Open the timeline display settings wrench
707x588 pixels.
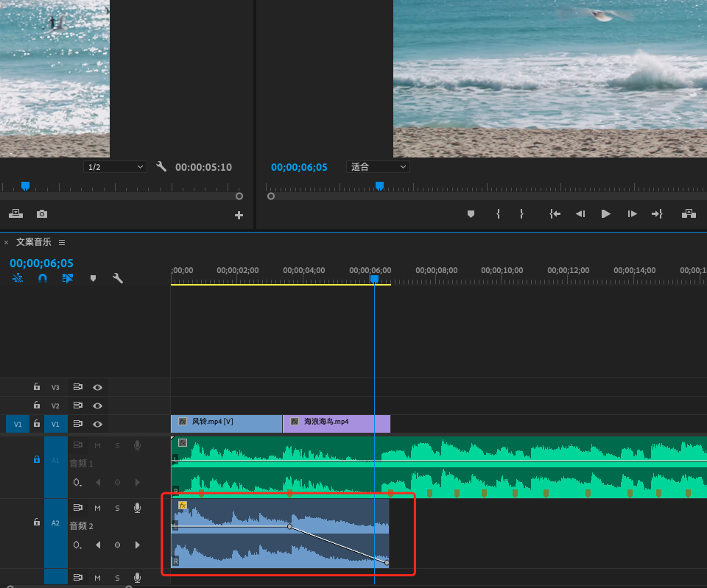tap(117, 279)
